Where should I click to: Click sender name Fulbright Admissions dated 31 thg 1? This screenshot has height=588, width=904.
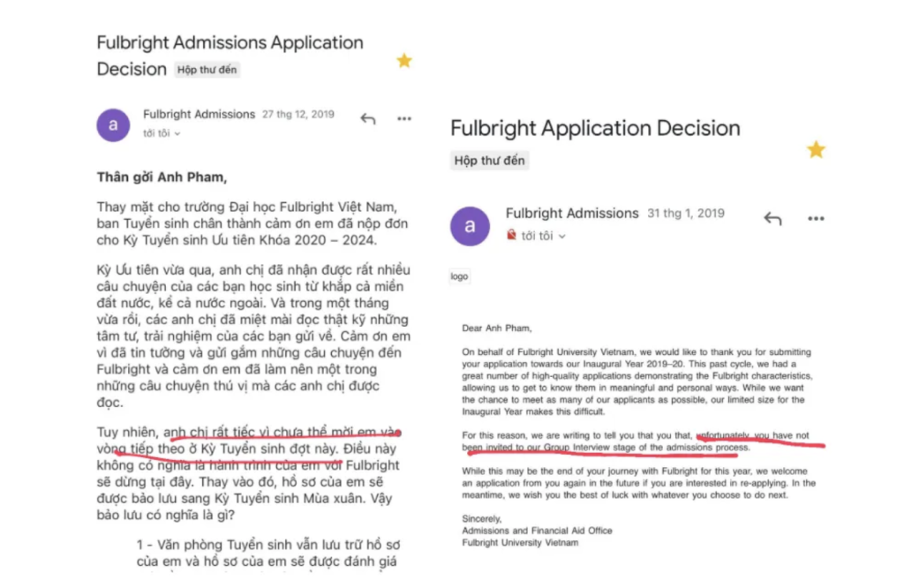click(572, 214)
